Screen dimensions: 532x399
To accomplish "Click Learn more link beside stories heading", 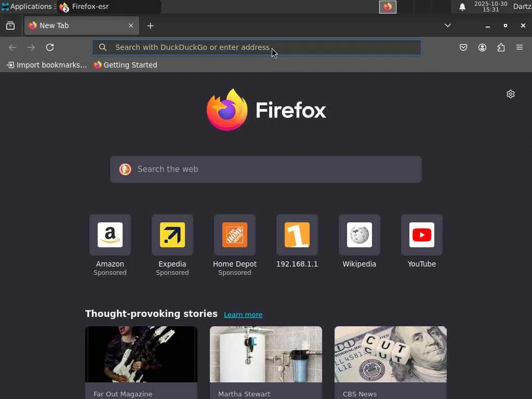I will [x=243, y=314].
